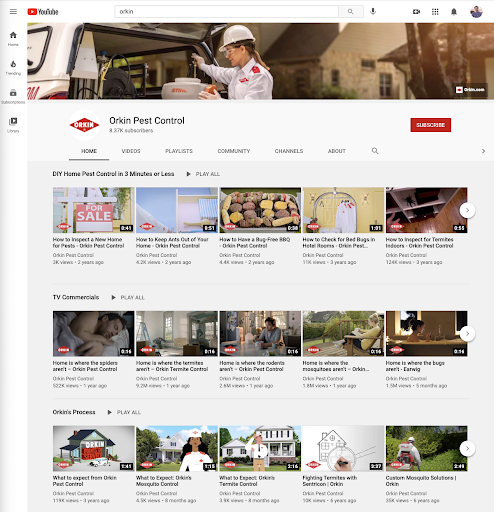Open Orkin's Termite Control video thumbnail
Image resolution: width=494 pixels, height=512 pixels.
pos(260,448)
